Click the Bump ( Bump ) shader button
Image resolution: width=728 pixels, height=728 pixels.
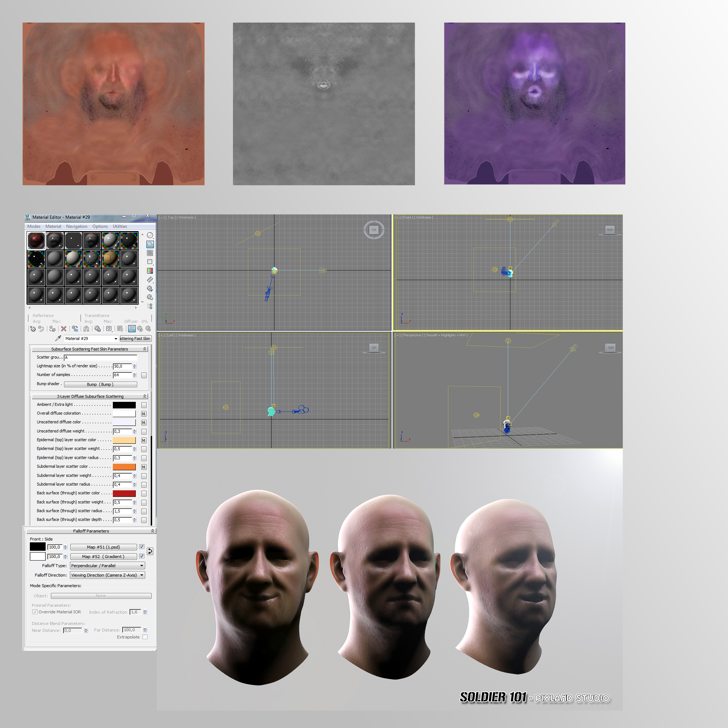click(x=100, y=384)
